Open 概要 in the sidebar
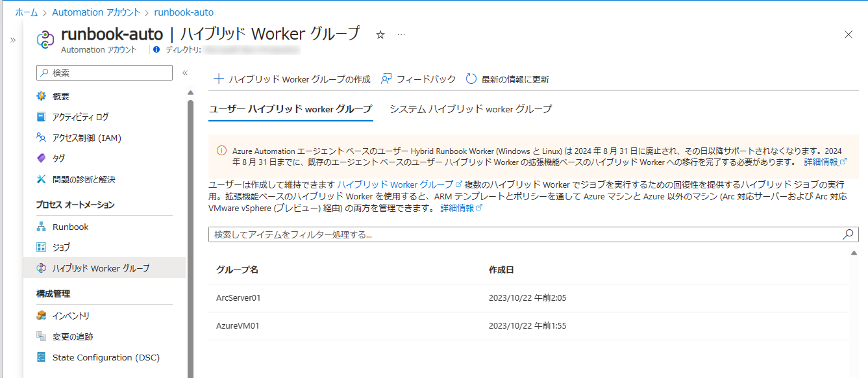 [x=61, y=96]
